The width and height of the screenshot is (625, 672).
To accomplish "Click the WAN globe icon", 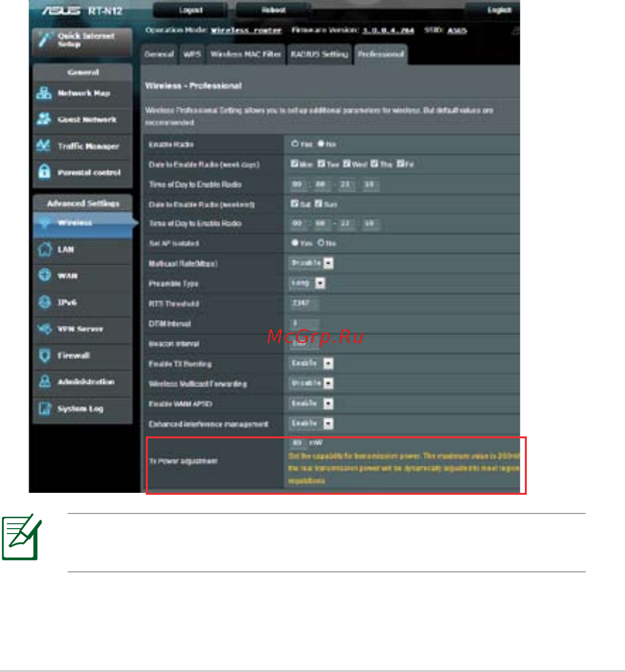I will click(45, 275).
